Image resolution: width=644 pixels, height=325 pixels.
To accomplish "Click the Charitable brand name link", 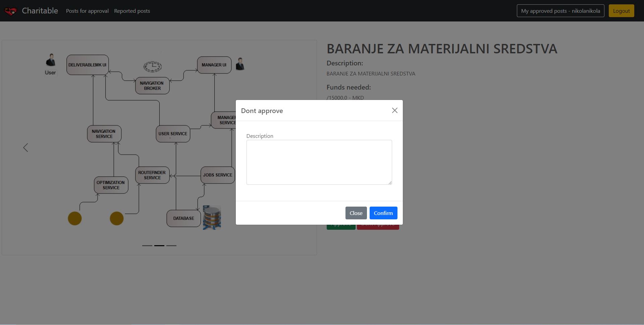I will pos(40,11).
